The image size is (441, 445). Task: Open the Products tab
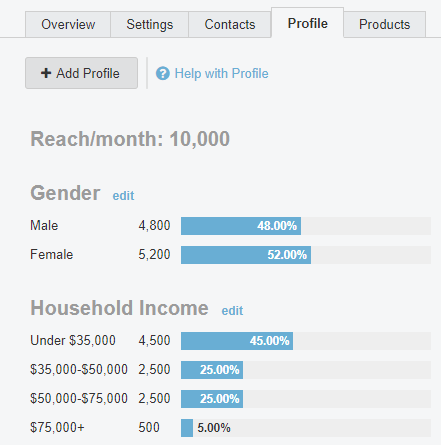[x=384, y=24]
